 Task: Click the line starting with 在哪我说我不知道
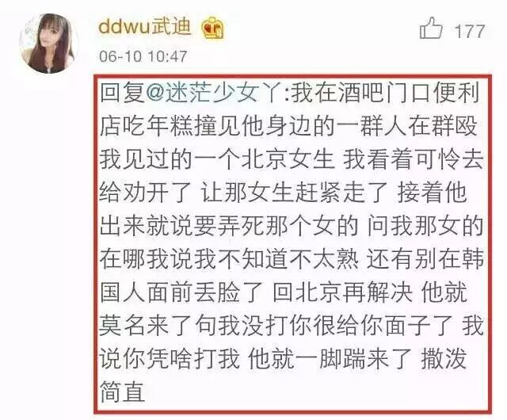click(292, 259)
